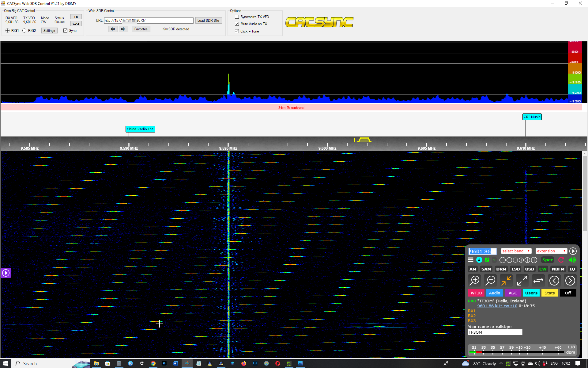Enable Syncronize TX VFO checkbox
This screenshot has height=368, width=588.
(237, 17)
